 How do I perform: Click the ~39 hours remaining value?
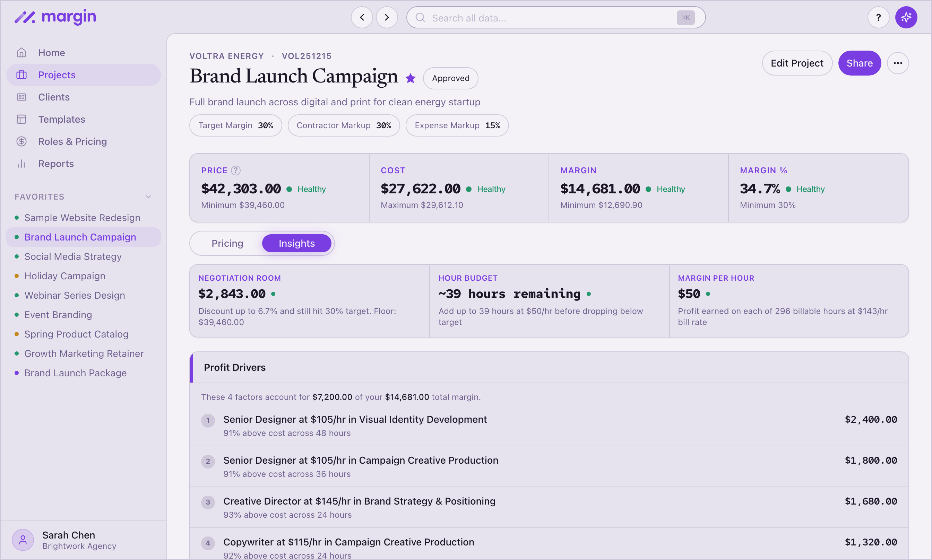pos(510,294)
